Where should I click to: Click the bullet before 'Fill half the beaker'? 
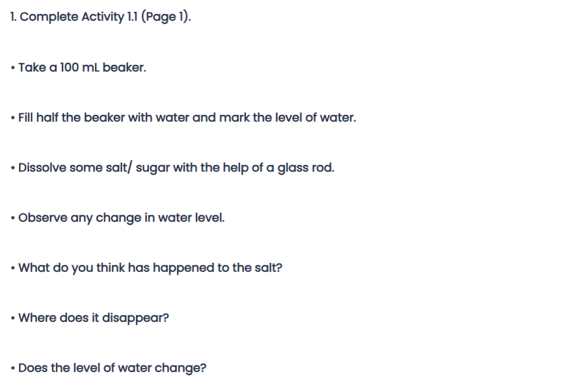[13, 118]
